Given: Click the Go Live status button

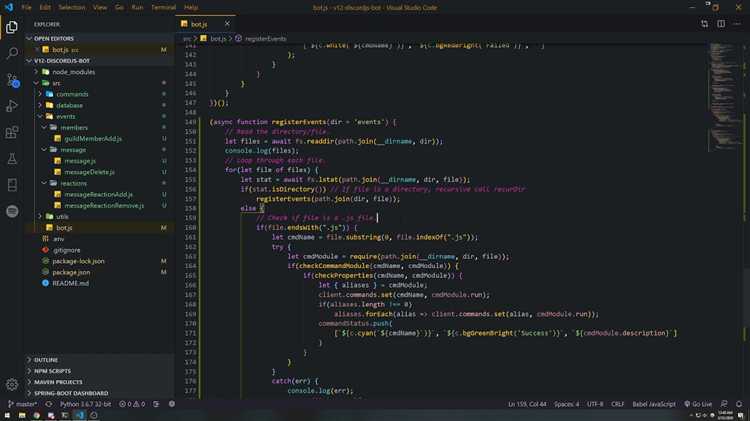Looking at the screenshot, I should (698, 404).
